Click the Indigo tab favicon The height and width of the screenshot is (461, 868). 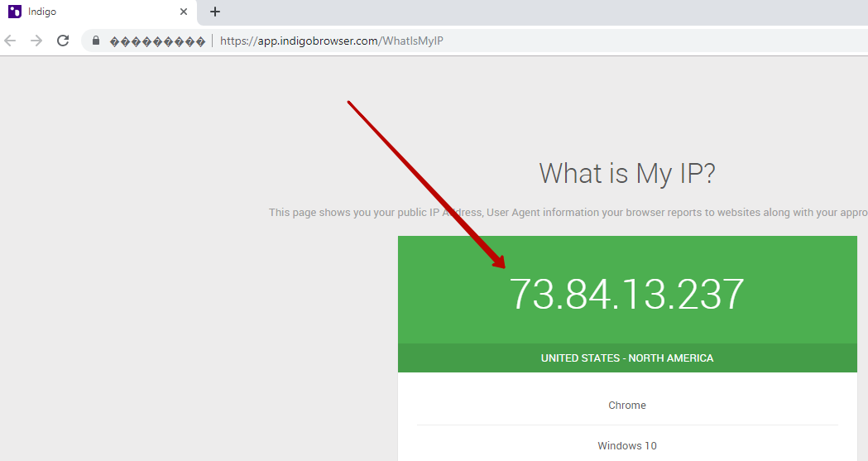[x=15, y=12]
